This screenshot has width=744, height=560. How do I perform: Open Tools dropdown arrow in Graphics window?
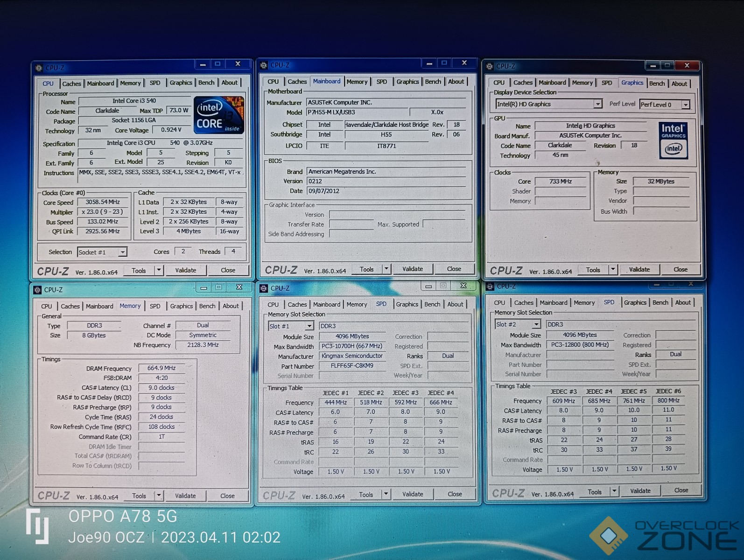pos(613,270)
